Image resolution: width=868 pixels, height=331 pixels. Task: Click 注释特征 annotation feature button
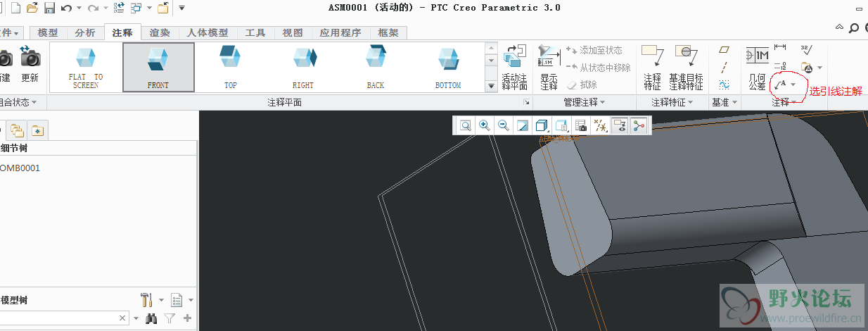[x=653, y=67]
